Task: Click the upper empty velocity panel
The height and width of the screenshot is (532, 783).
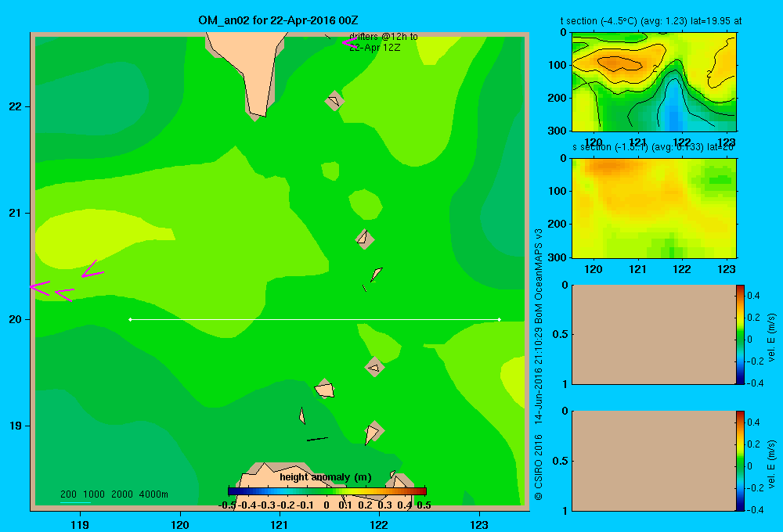Action: click(x=653, y=334)
